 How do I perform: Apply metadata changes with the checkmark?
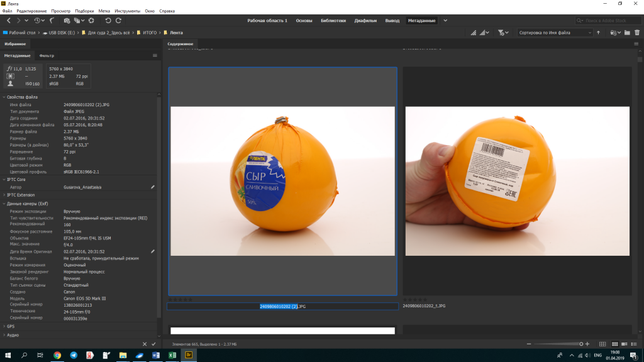(x=153, y=344)
